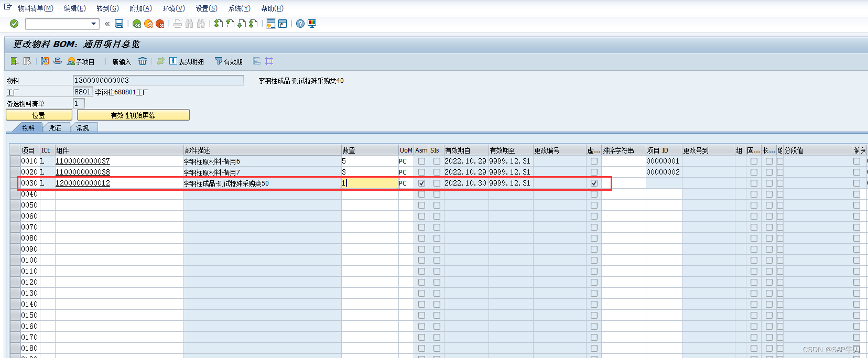Screen dimensions: 868x358
Task: Click the 有效期 filter button
Action: click(229, 61)
